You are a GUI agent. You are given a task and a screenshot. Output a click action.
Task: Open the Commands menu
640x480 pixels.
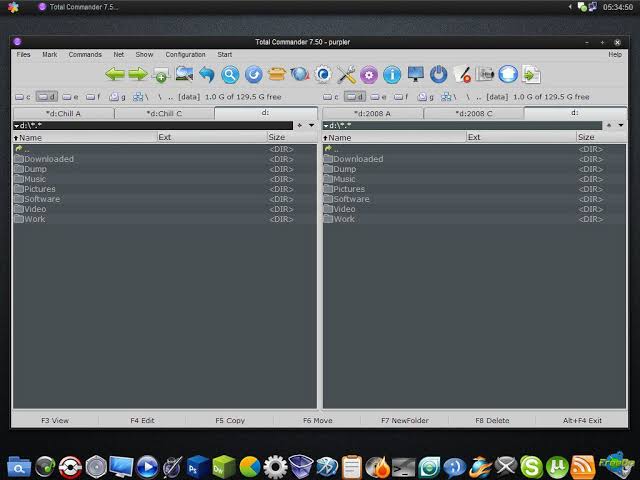85,54
